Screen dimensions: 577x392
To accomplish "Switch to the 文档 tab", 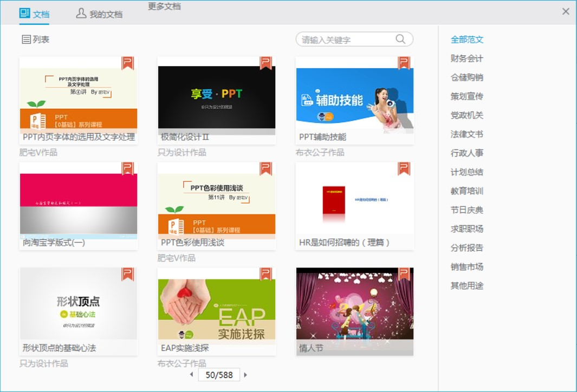I will coord(34,14).
